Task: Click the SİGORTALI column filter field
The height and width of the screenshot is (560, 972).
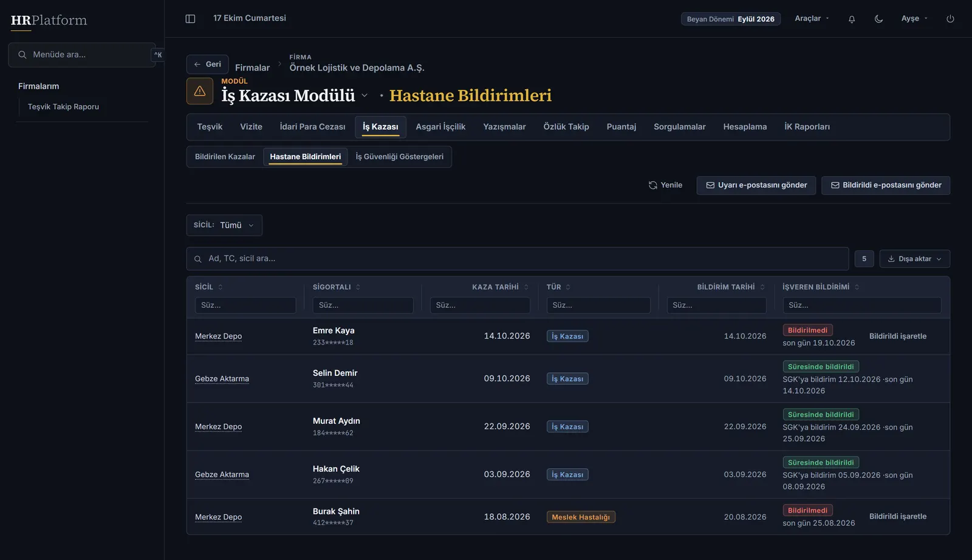Action: 363,306
